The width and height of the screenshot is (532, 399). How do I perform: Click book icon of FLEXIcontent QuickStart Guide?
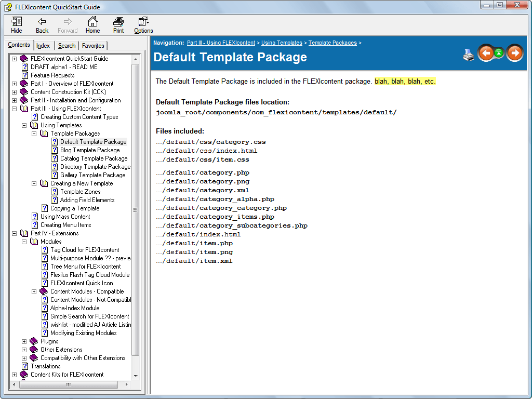pos(24,58)
